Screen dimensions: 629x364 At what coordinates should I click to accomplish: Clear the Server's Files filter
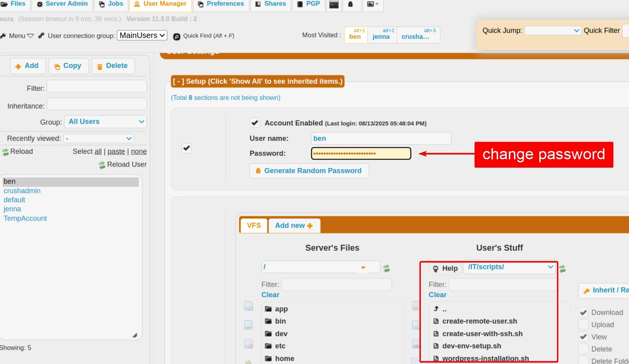[270, 295]
